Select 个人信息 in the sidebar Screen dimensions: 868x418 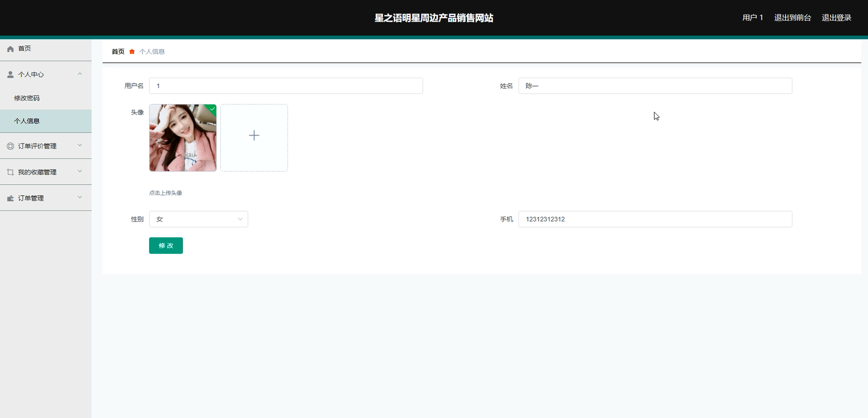(45, 121)
